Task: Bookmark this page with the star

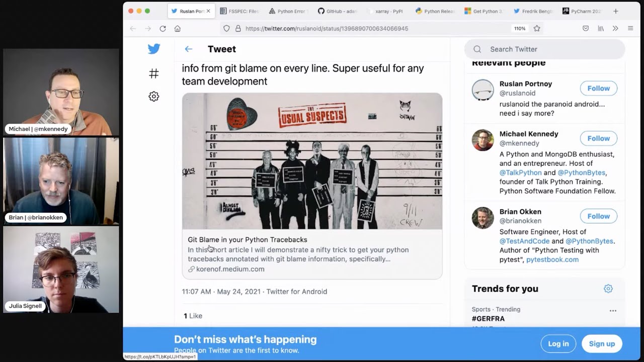Action: 537,29
